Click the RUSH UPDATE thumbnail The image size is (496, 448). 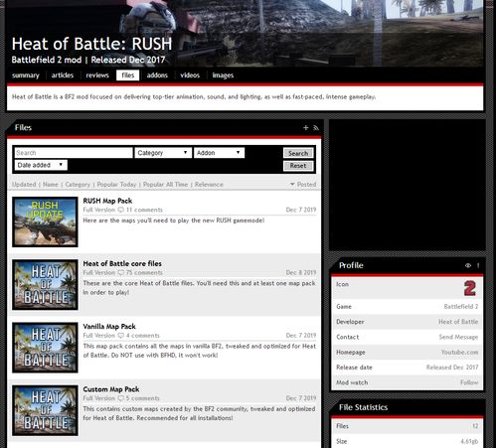pos(45,222)
